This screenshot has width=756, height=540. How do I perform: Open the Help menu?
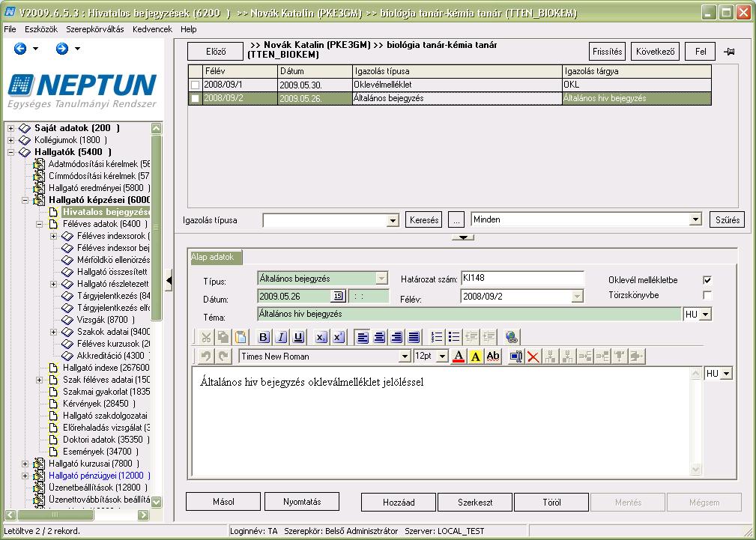click(x=189, y=29)
